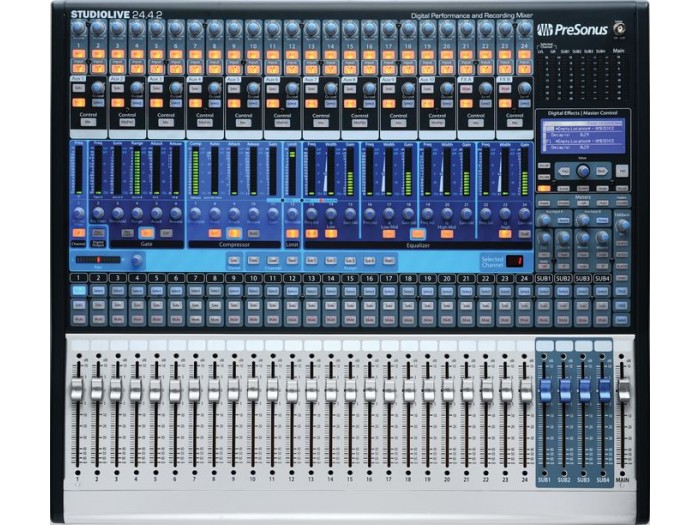This screenshot has height=525, width=700.
Task: Click the MAIN output fader
Action: click(624, 390)
